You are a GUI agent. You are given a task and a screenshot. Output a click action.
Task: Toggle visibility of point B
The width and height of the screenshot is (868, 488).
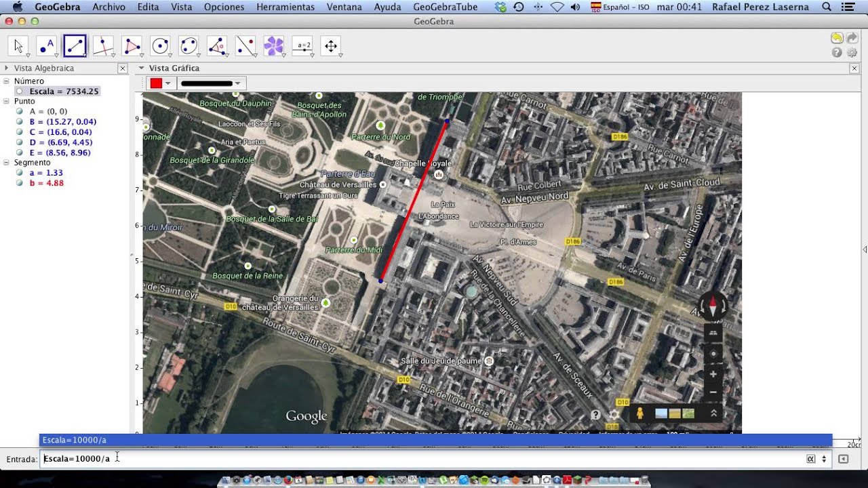tap(20, 122)
